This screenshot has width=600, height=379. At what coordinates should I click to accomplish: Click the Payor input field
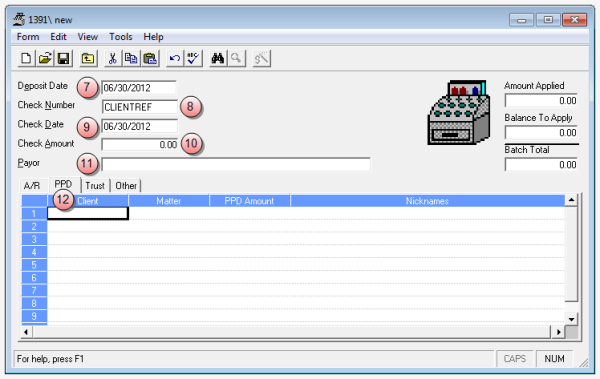tap(236, 164)
